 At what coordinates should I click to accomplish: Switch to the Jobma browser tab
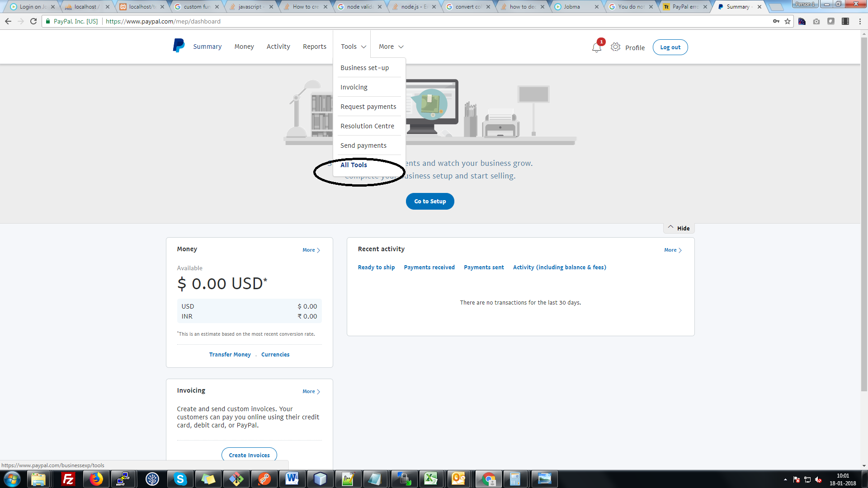click(x=571, y=6)
